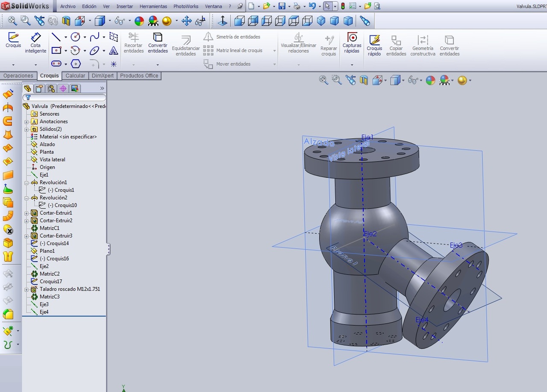Open DimXpertManager tab in left panel
The width and height of the screenshot is (547, 392).
[63, 88]
